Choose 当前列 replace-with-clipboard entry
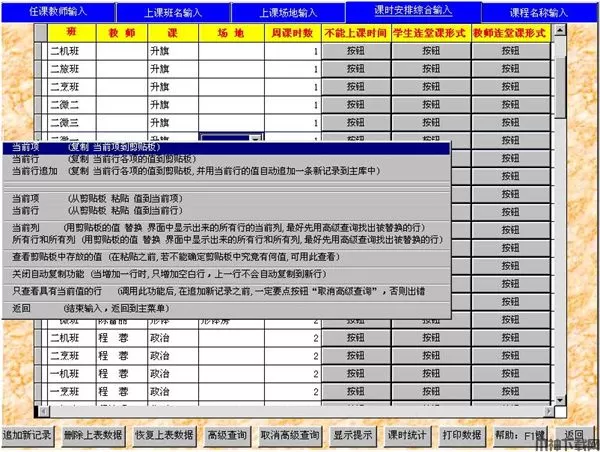600x452 pixels. (x=226, y=228)
